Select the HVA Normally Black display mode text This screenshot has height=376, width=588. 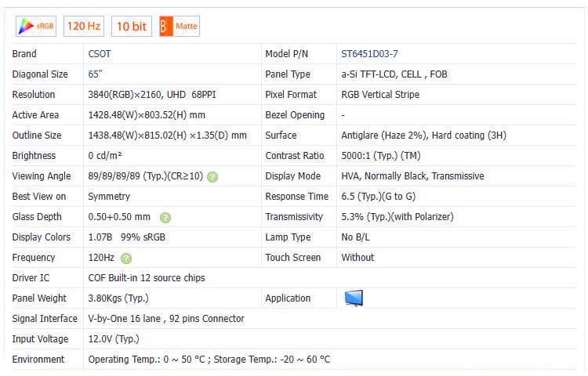(x=412, y=176)
